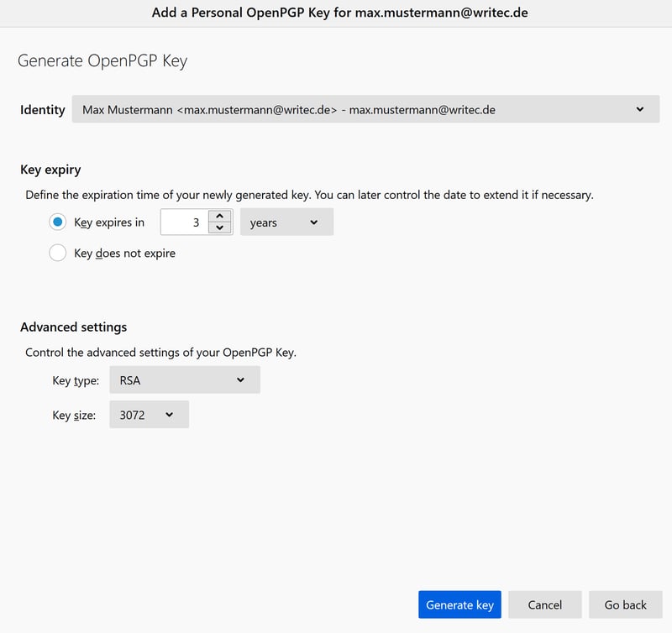Screen dimensions: 672x633
Task: Click the chevron arrow in the Identity field
Action: click(x=640, y=110)
